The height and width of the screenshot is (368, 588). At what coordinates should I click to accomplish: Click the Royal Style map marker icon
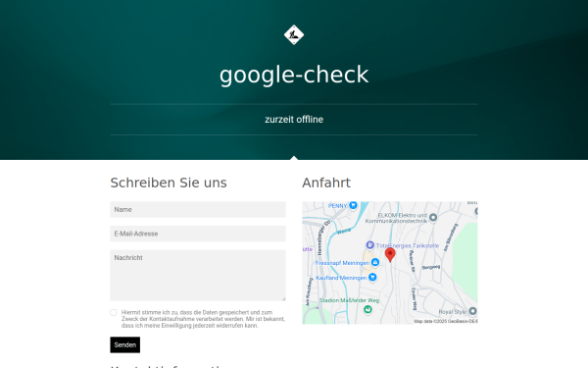472,311
